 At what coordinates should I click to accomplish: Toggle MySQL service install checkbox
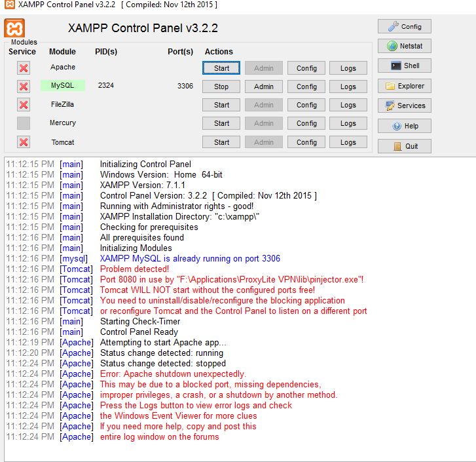(24, 87)
